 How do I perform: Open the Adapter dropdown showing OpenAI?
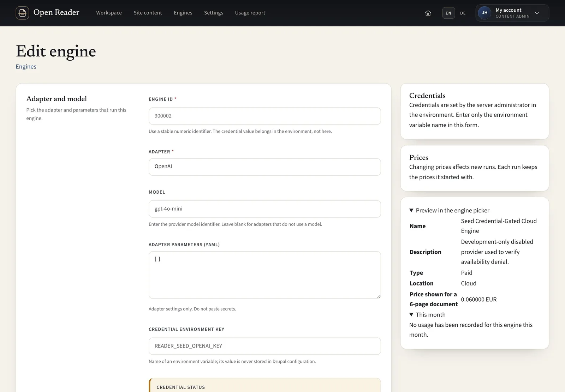click(264, 167)
